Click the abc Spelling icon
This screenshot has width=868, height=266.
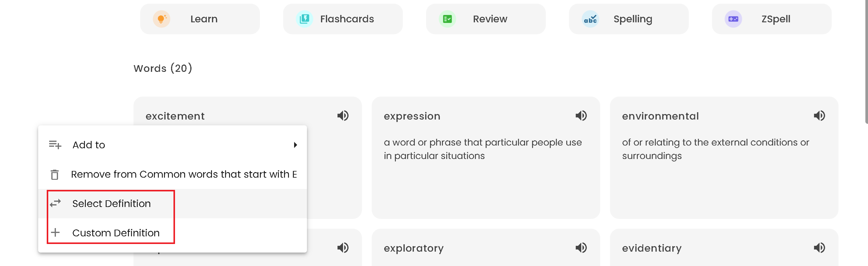coord(591,19)
